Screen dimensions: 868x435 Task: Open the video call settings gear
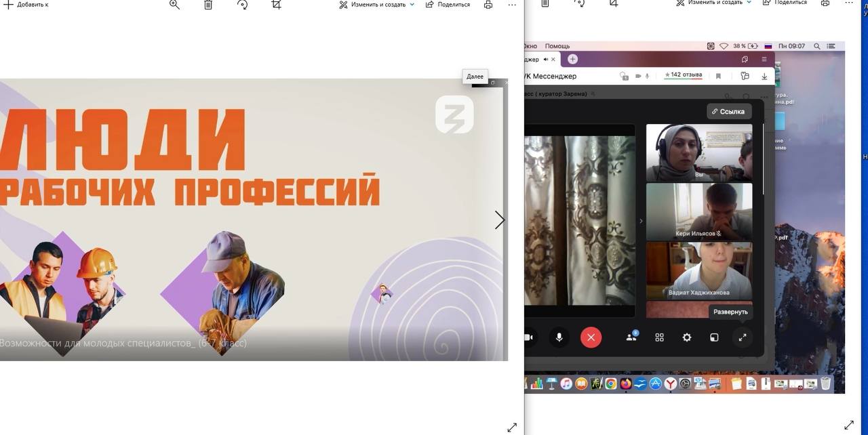click(687, 337)
